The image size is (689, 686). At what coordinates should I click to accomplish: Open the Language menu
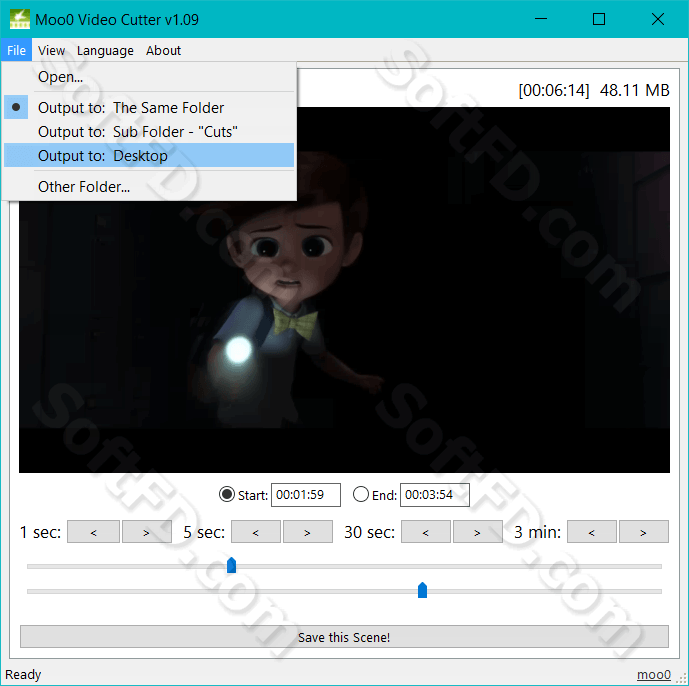105,50
